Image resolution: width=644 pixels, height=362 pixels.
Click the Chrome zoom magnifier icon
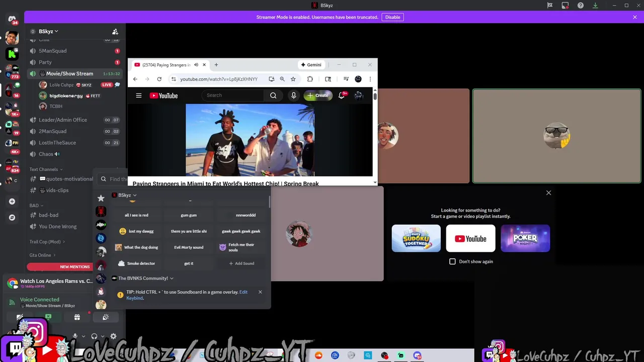pyautogui.click(x=282, y=79)
